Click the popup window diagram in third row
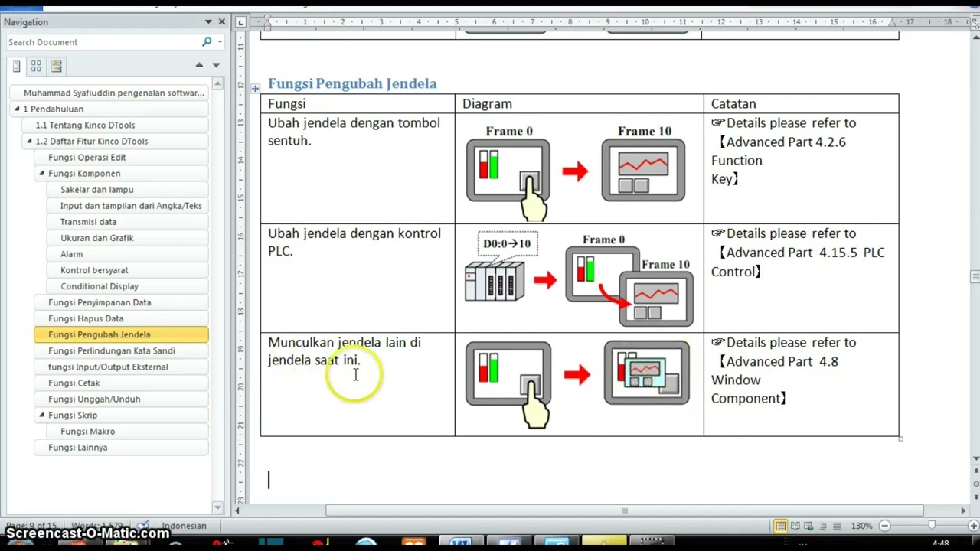The width and height of the screenshot is (980, 551). 647,373
